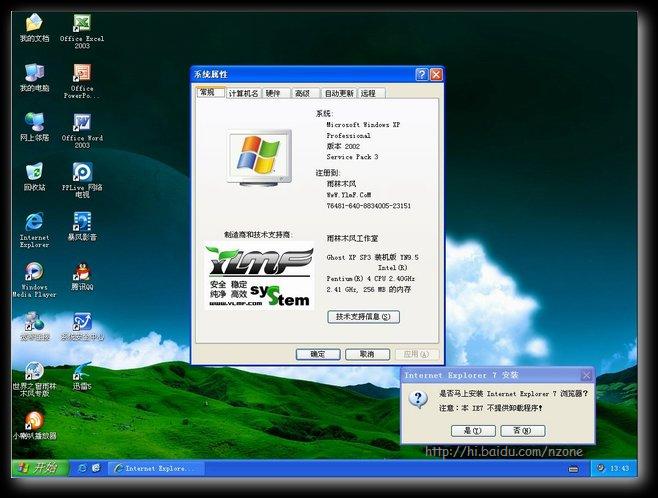Image resolution: width=658 pixels, height=498 pixels.
Task: Click the text Service Pack 3
Action: coord(352,156)
